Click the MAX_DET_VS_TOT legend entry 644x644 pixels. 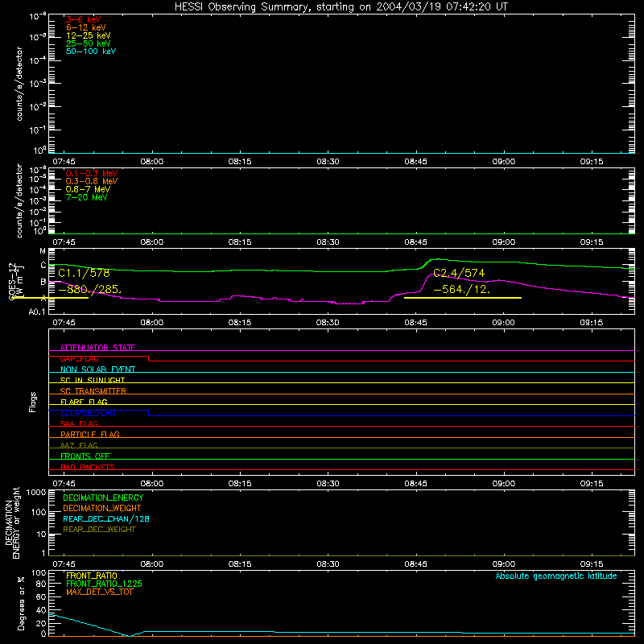[x=99, y=592]
